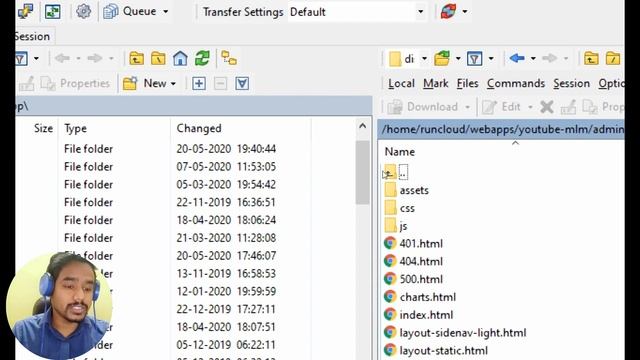The height and width of the screenshot is (360, 640).
Task: Open the Local menu
Action: tap(401, 84)
